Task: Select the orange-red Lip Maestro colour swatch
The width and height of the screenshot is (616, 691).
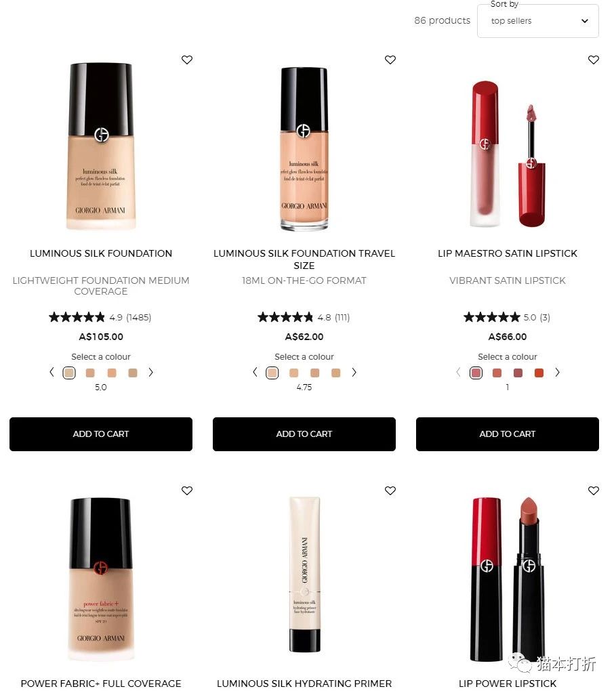Action: [x=539, y=373]
